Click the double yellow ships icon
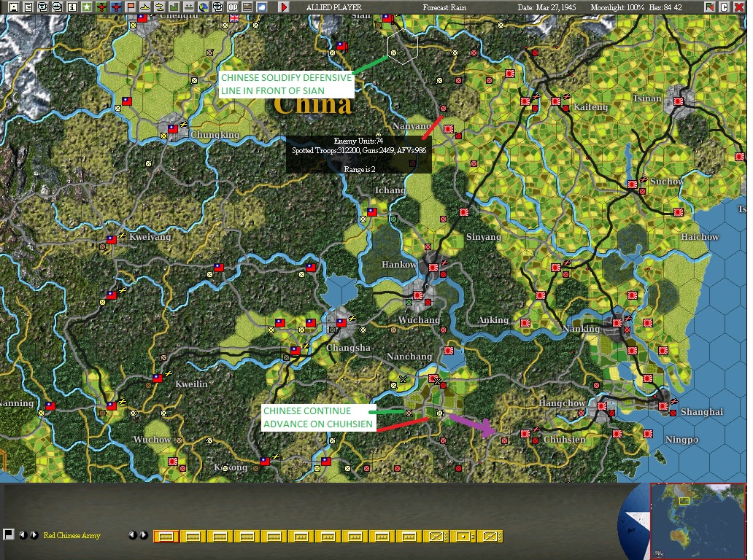Screen dimensions: 753x560 coord(160,7)
